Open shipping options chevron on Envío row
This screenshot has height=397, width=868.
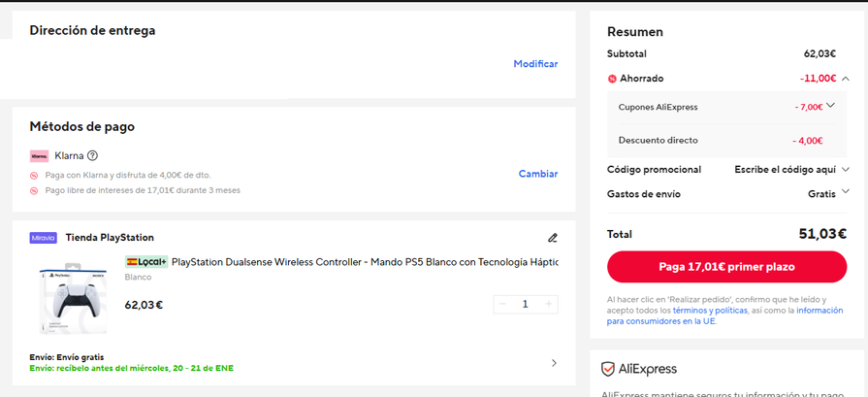click(554, 363)
